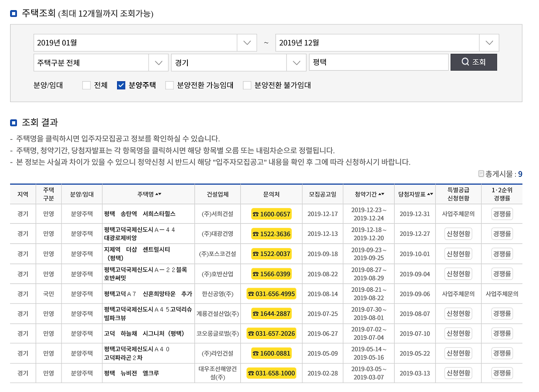Open 평택고덕국제신도시 A-22블록 호반써밋 listing
This screenshot has height=392, width=539.
pos(145,274)
